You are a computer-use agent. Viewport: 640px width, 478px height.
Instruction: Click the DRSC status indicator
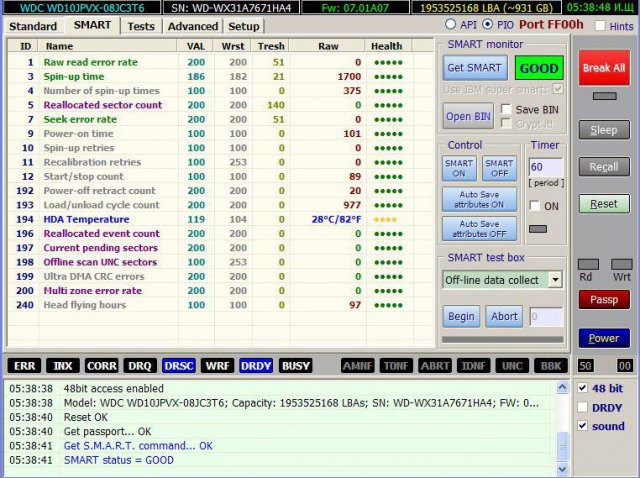pos(179,366)
